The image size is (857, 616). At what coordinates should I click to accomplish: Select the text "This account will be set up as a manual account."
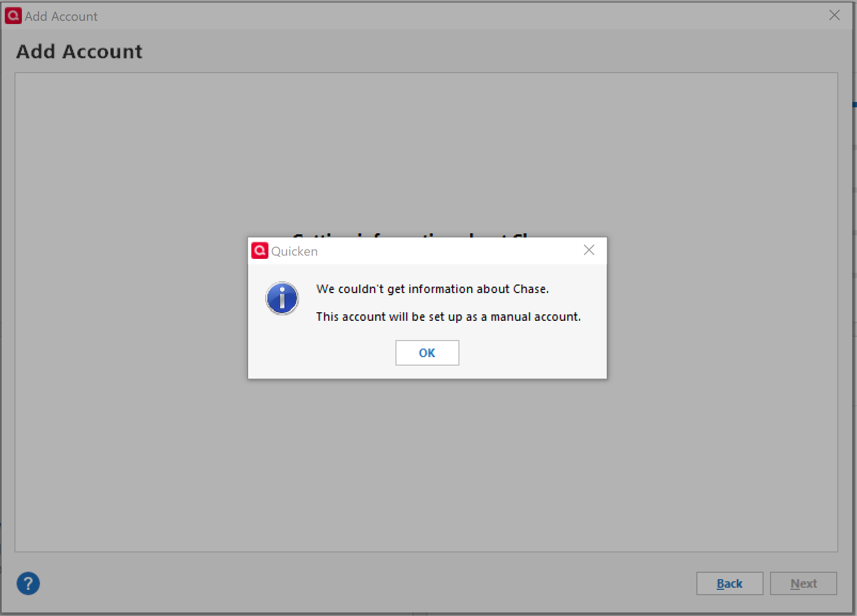[448, 317]
